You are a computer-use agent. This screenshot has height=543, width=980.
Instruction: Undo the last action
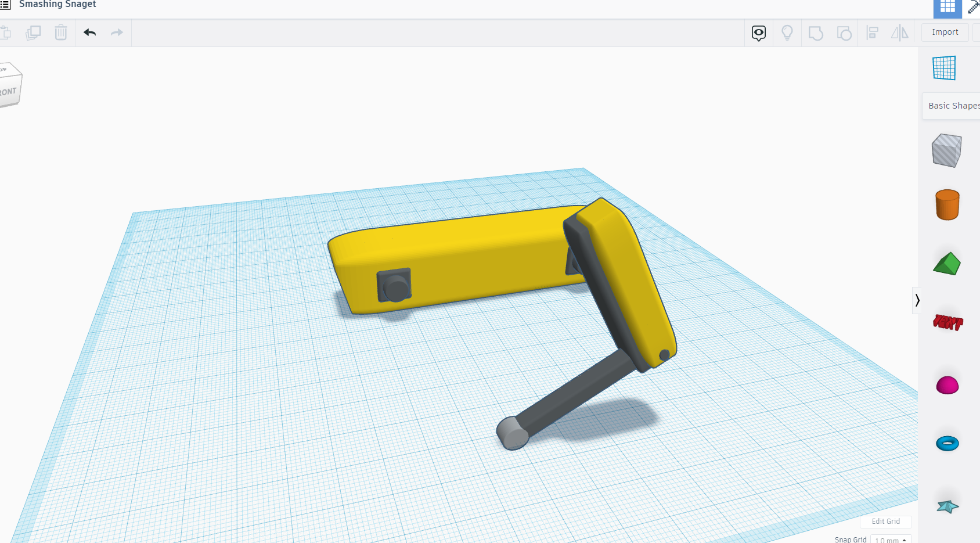tap(89, 33)
